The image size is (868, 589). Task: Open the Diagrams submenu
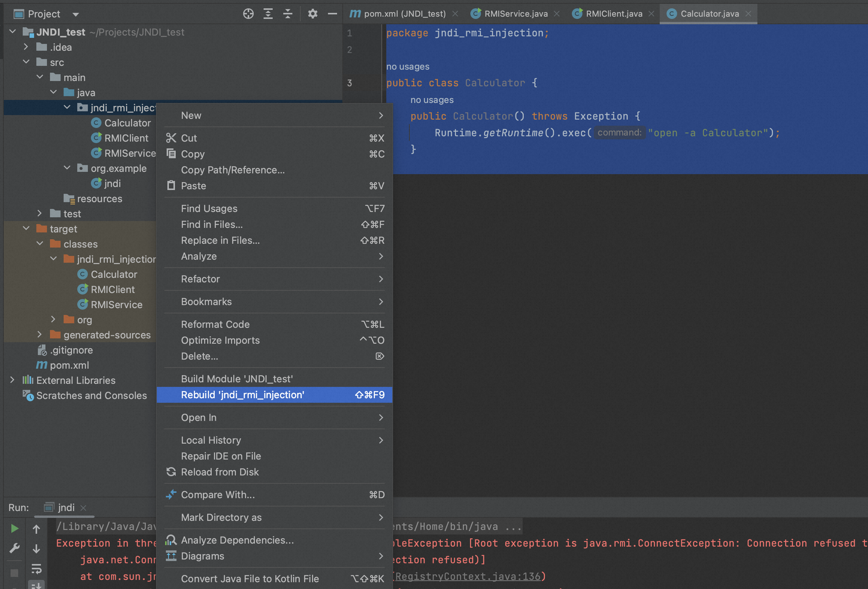tap(275, 556)
